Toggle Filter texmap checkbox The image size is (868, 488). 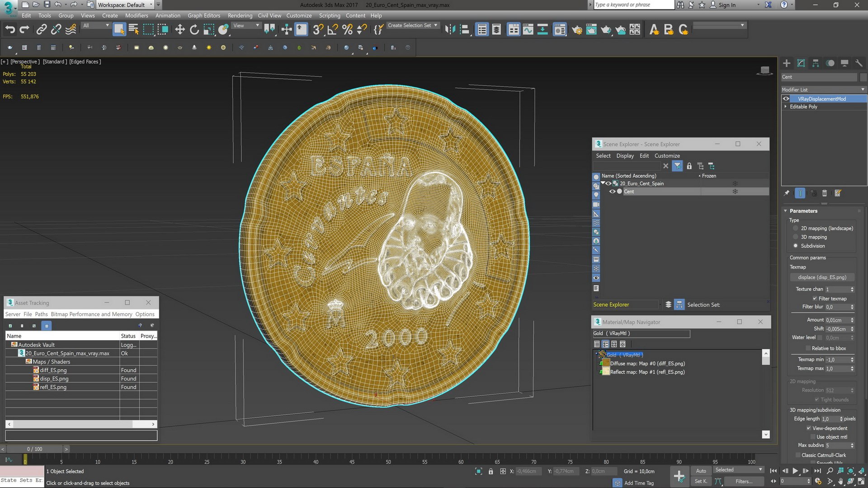(x=815, y=299)
